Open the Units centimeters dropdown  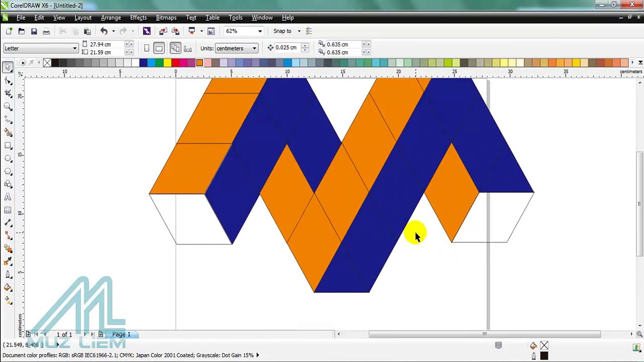(254, 48)
